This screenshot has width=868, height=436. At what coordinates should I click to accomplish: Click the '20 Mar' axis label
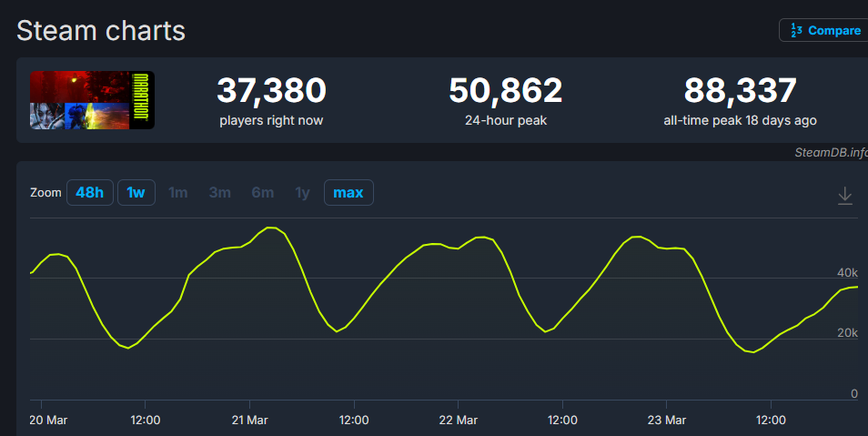click(x=48, y=420)
